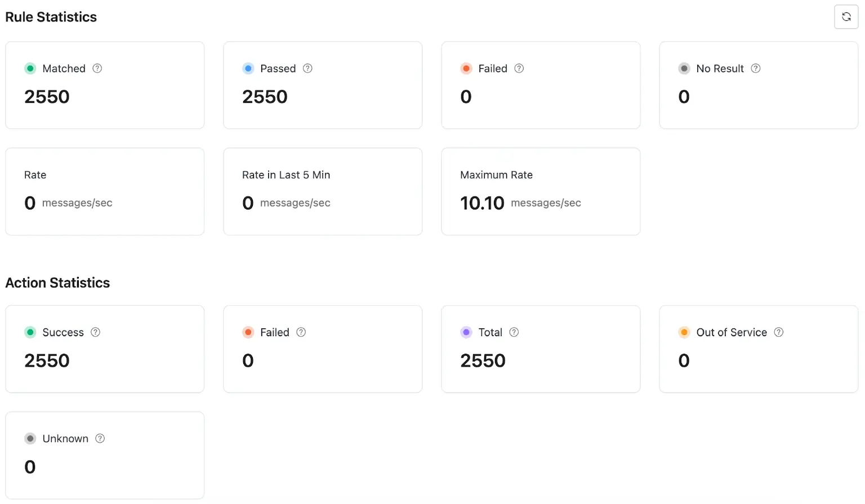
Task: Click the Out of Service help icon
Action: coord(779,332)
